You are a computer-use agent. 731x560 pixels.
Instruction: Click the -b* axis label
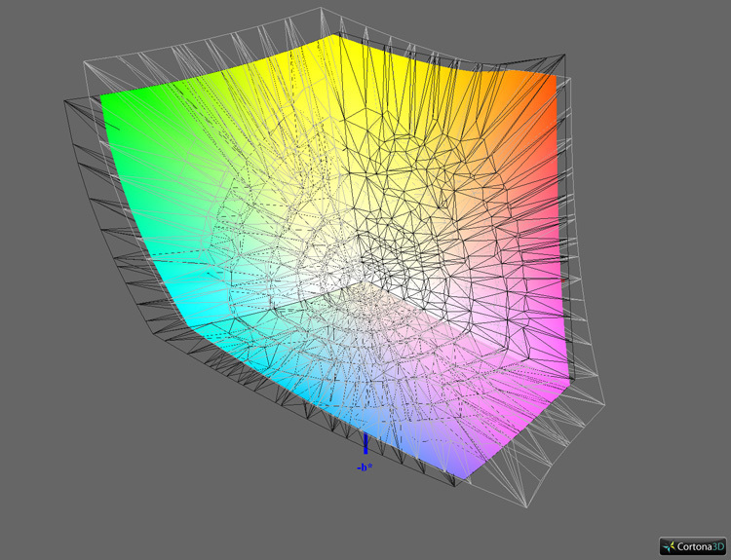[x=365, y=467]
